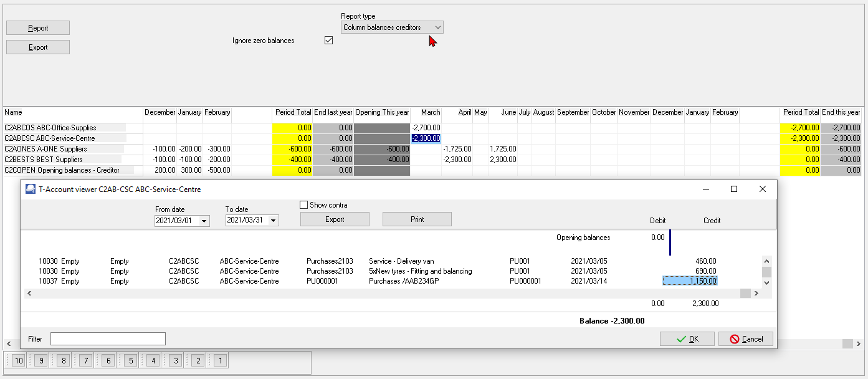
Task: Click into the Filter text field
Action: point(108,338)
